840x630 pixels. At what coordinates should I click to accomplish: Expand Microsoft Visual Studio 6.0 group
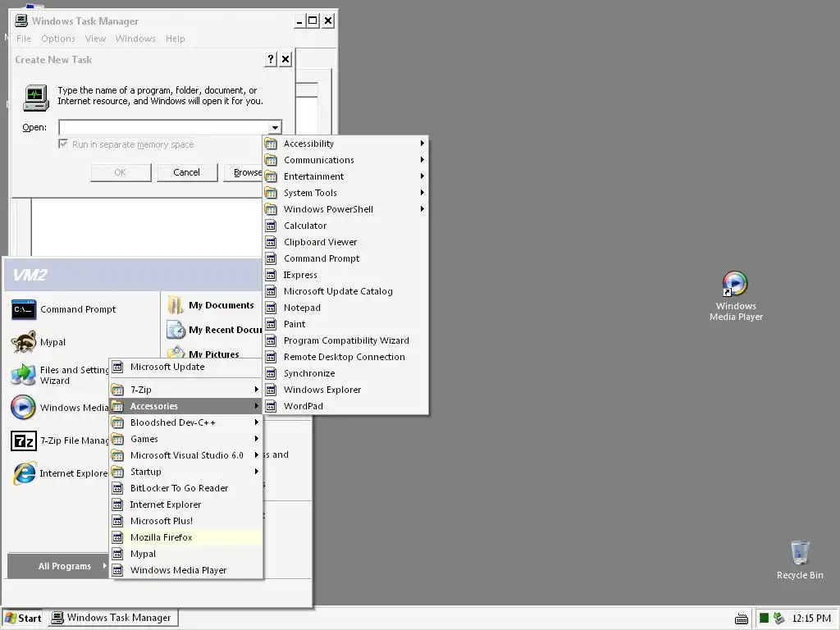[x=186, y=455]
